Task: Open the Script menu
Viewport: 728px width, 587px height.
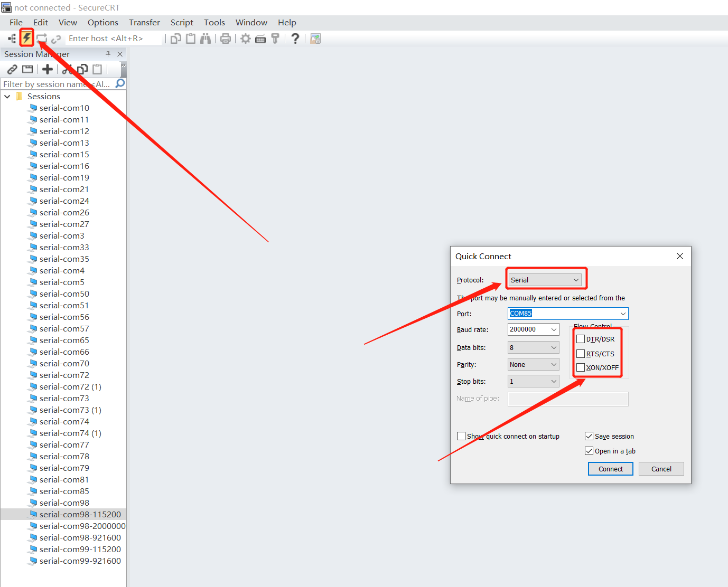Action: (182, 22)
